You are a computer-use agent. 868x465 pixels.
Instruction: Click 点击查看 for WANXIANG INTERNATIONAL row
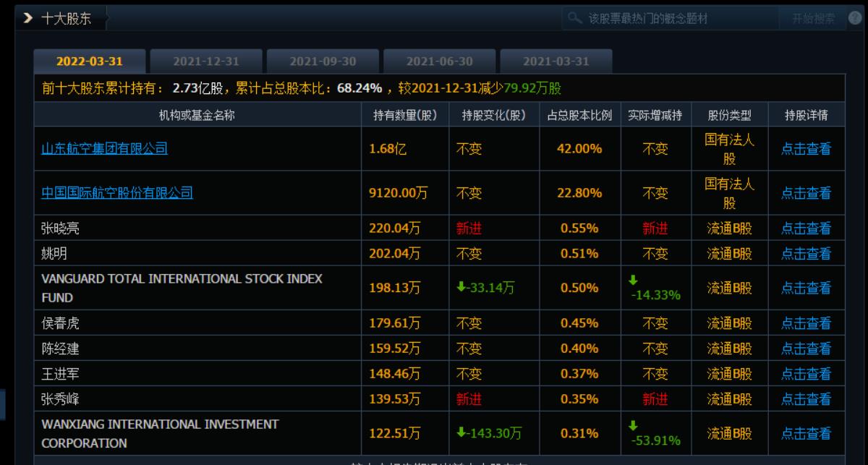(x=806, y=434)
